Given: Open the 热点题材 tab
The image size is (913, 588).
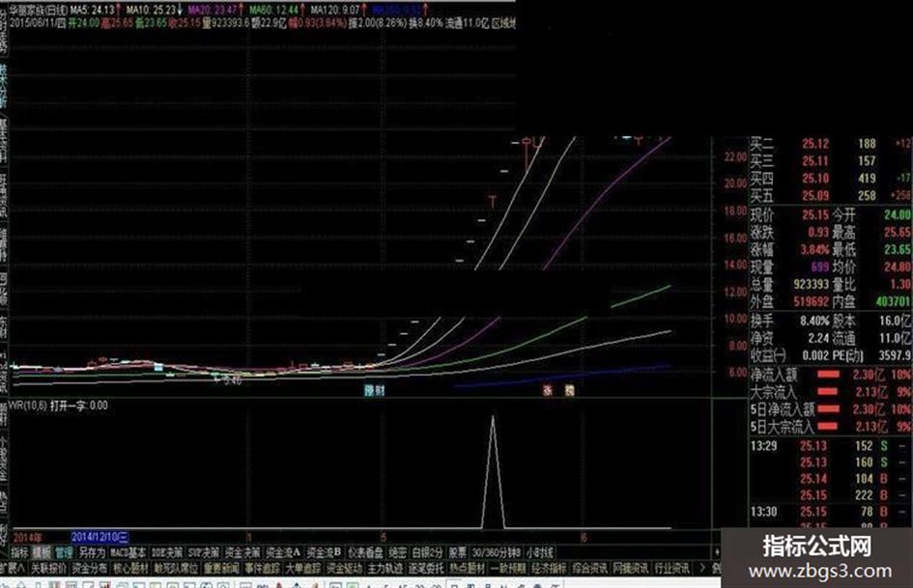Looking at the screenshot, I should pos(468,568).
